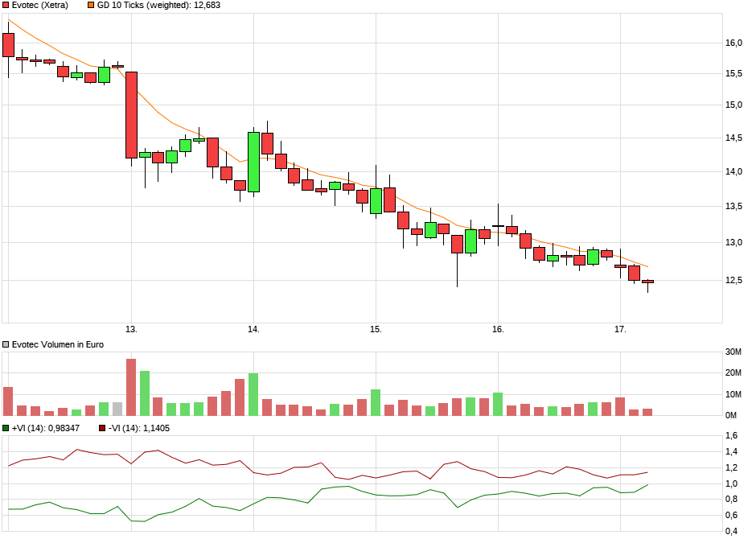Toggle visibility of the Evotec (Xetra) price series
Image resolution: width=756 pixels, height=539 pixels.
[6, 5]
